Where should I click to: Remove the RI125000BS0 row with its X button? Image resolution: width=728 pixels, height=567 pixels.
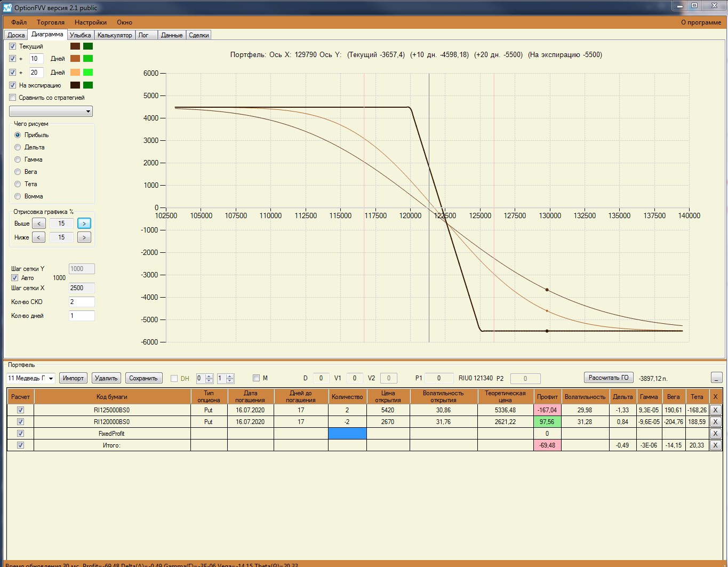715,410
